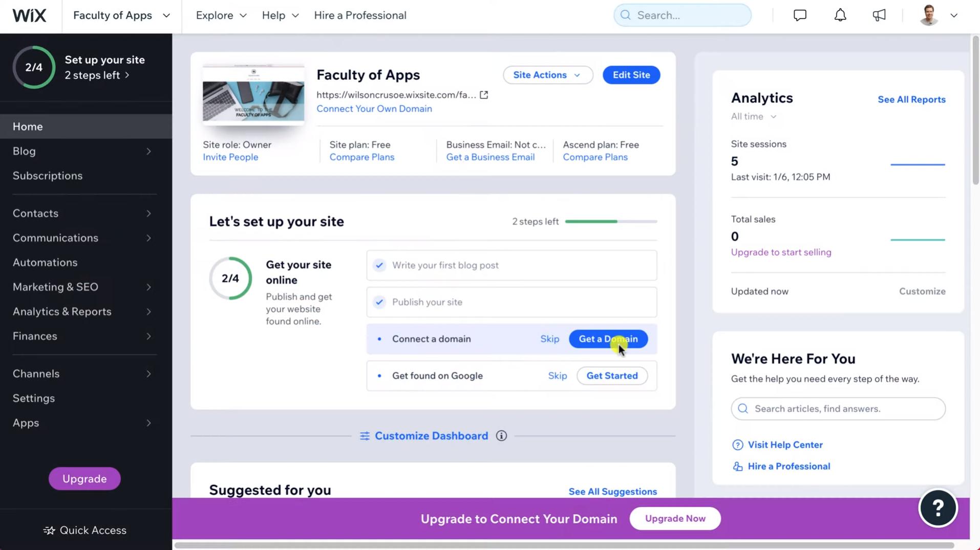Toggle the 'Publish your site' checkmark
980x550 pixels.
click(379, 302)
